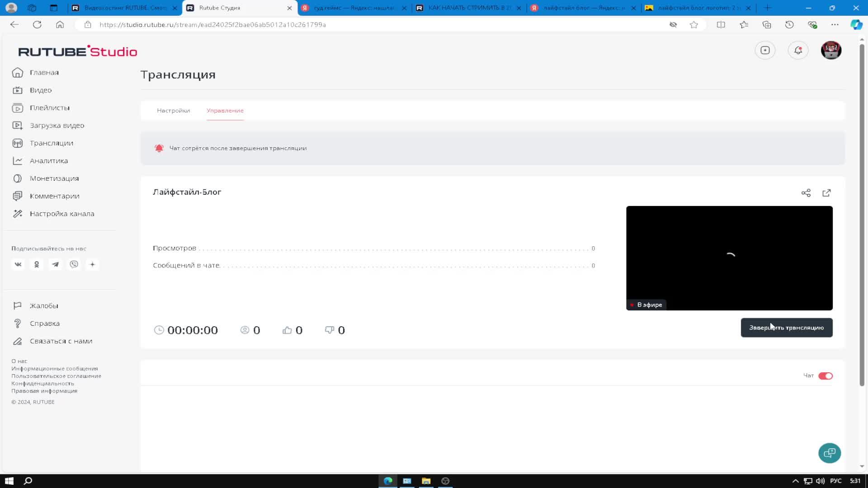Open Монетизация from sidebar menu

pyautogui.click(x=54, y=178)
